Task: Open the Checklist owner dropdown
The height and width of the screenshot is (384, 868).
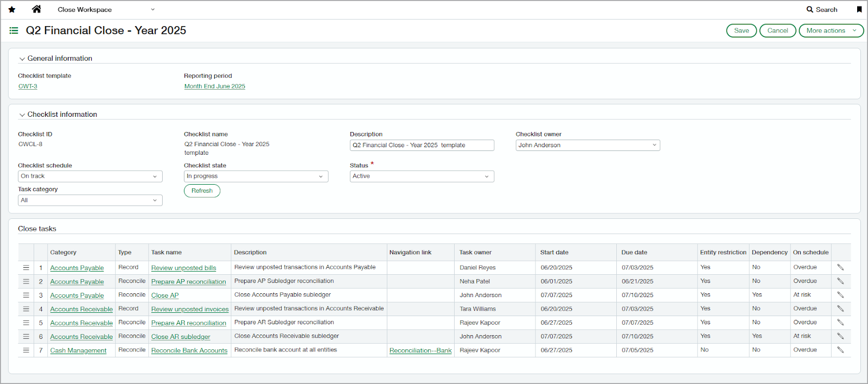Action: tap(588, 146)
